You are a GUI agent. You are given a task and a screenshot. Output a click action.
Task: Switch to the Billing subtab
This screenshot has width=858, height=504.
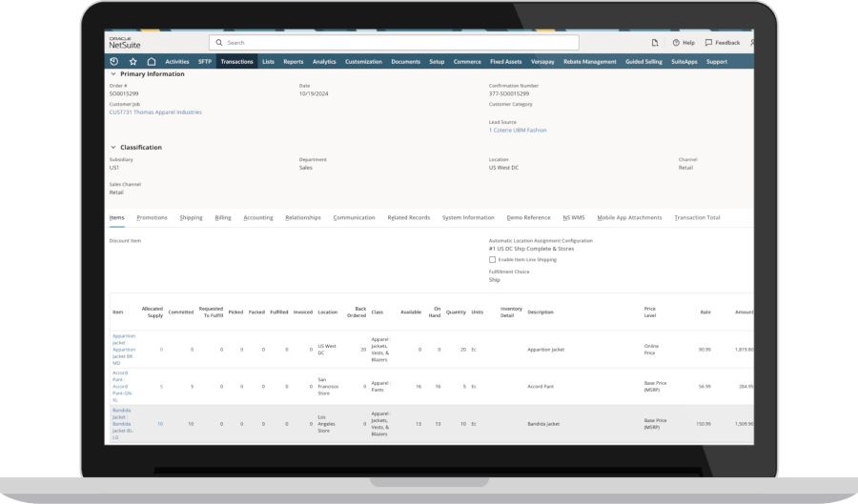pyautogui.click(x=223, y=217)
